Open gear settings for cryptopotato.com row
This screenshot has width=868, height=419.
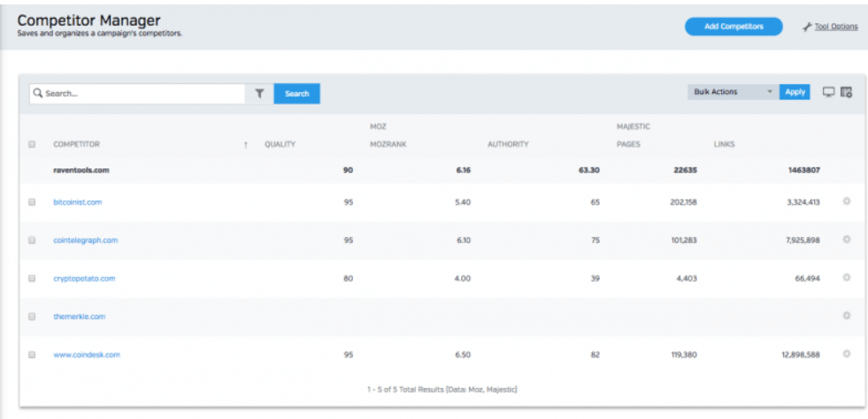point(846,277)
